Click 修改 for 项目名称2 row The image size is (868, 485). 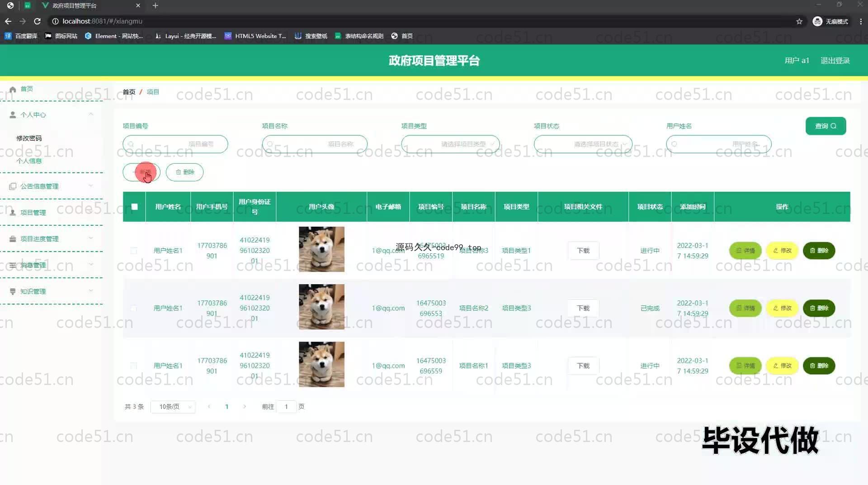tap(782, 308)
